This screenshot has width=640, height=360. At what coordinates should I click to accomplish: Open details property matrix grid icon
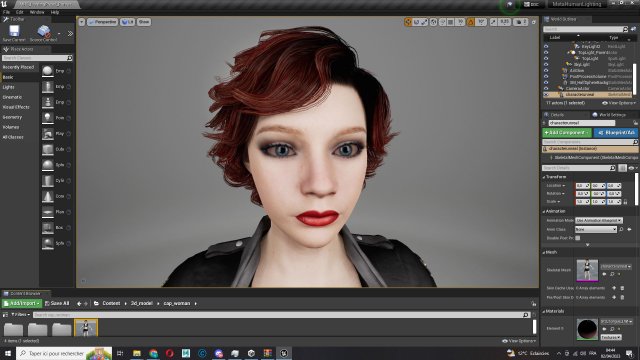pos(622,168)
